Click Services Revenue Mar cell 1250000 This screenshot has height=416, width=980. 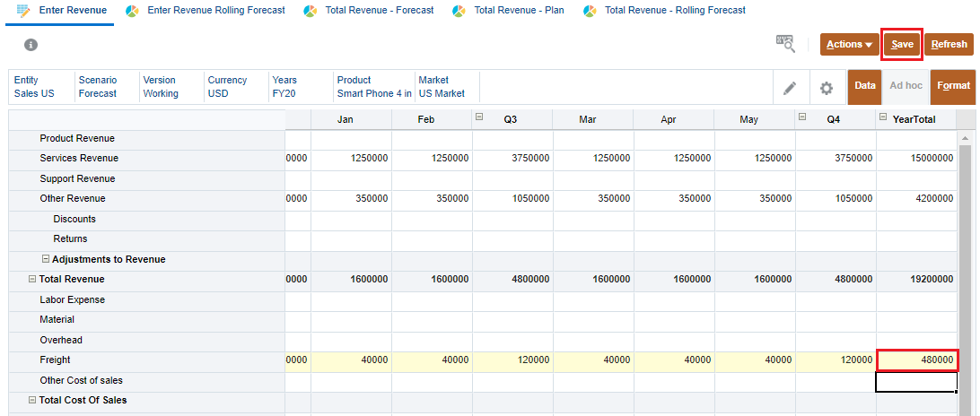click(592, 159)
